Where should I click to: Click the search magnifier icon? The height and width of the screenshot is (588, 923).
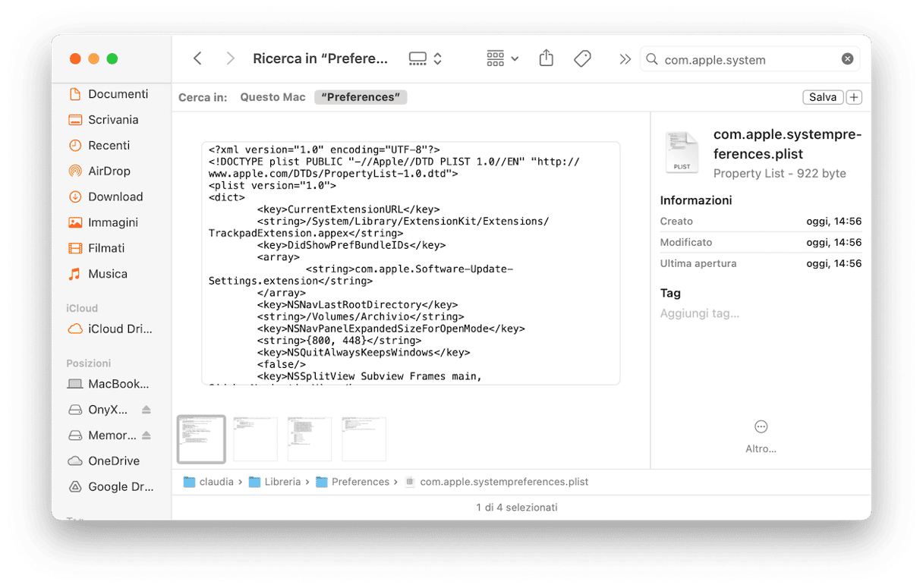(x=651, y=59)
